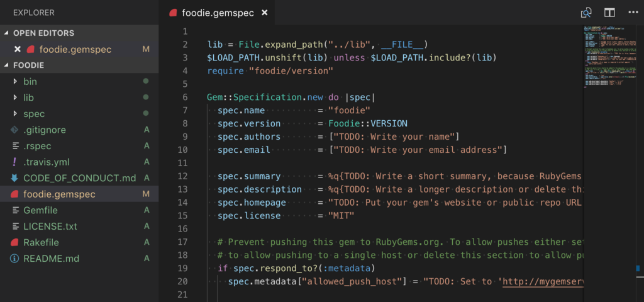The height and width of the screenshot is (302, 644).
Task: Close the foodie.gemspec editor tab
Action: (265, 13)
